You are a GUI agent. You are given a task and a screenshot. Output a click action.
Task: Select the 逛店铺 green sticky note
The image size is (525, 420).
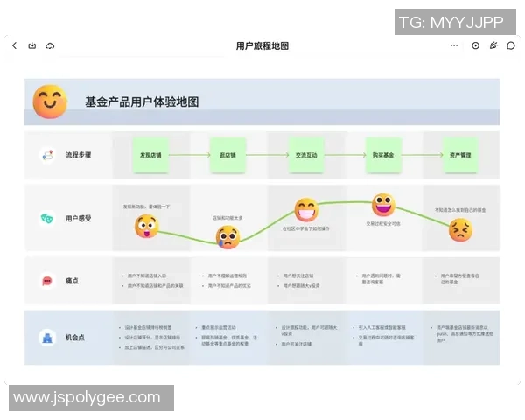point(228,155)
